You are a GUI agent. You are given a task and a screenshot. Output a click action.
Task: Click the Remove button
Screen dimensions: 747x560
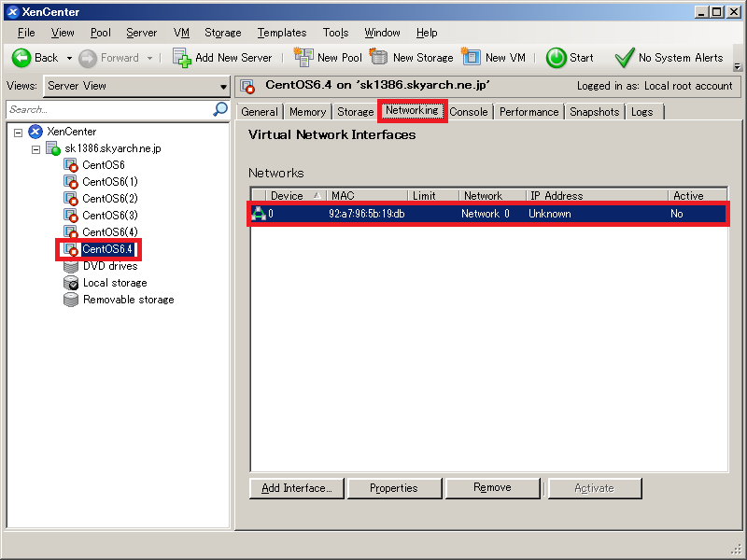[493, 488]
